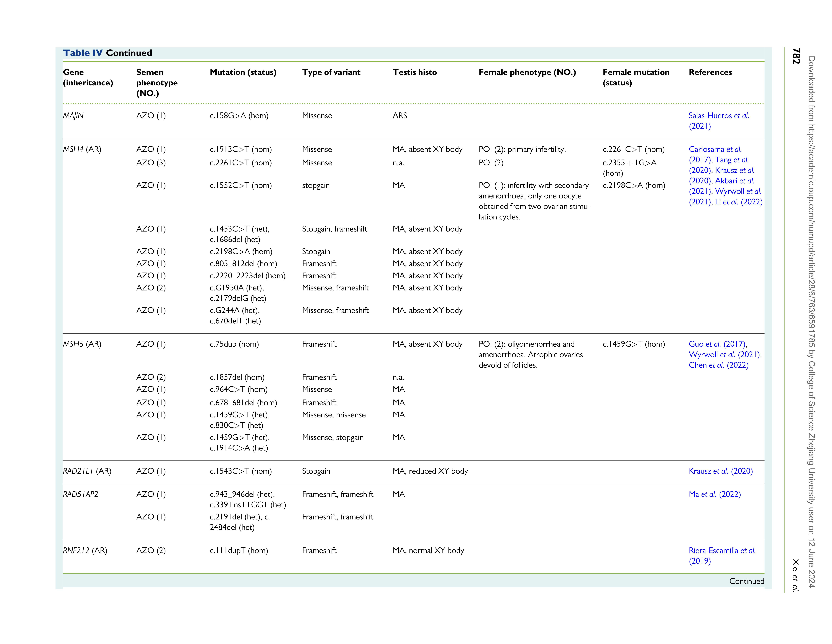Image resolution: width=832 pixels, height=644 pixels.
Task: Select the Semen phenotype (NO.) column header
Action: click(157, 83)
